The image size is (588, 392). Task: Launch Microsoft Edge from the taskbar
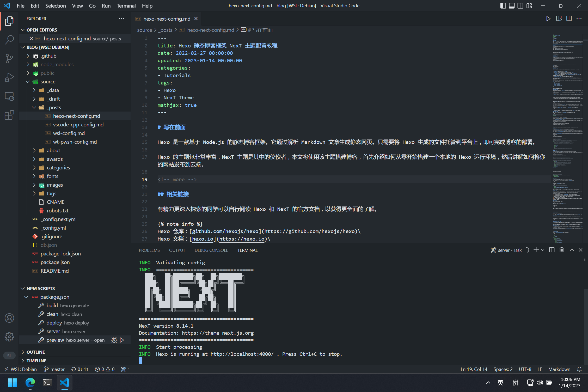[x=30, y=383]
